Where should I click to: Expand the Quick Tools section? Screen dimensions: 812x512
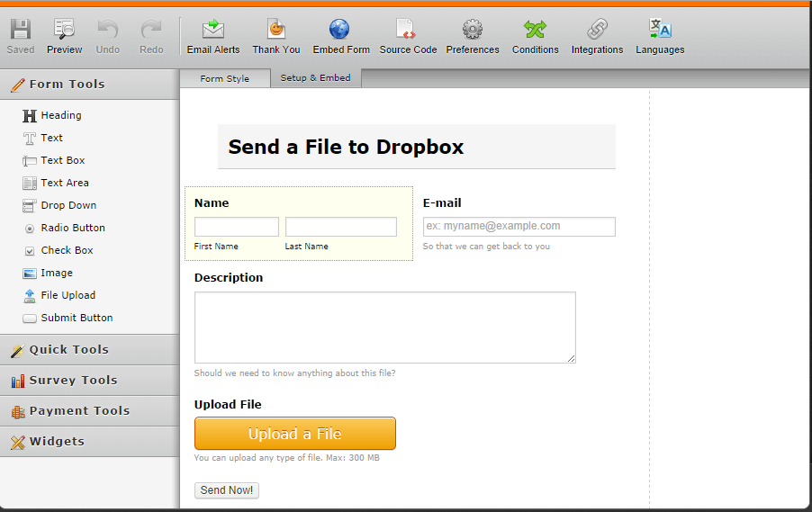(68, 350)
